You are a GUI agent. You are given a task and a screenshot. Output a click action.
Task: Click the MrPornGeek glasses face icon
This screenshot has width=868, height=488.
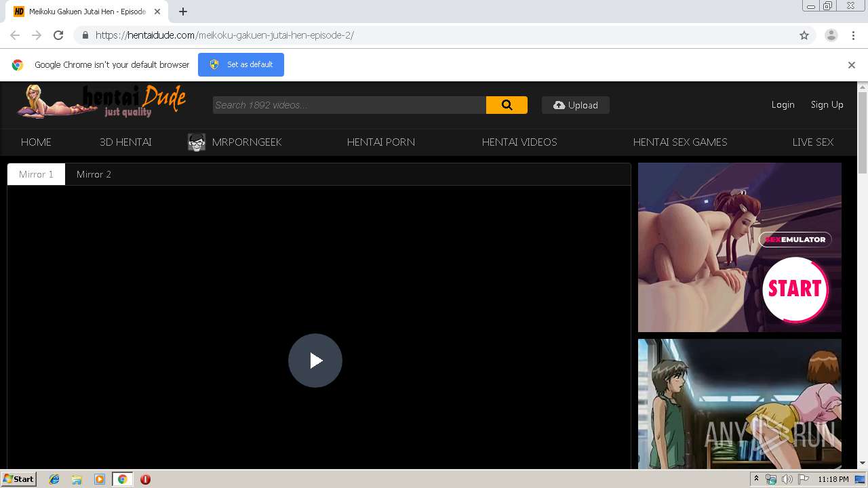pyautogui.click(x=197, y=142)
